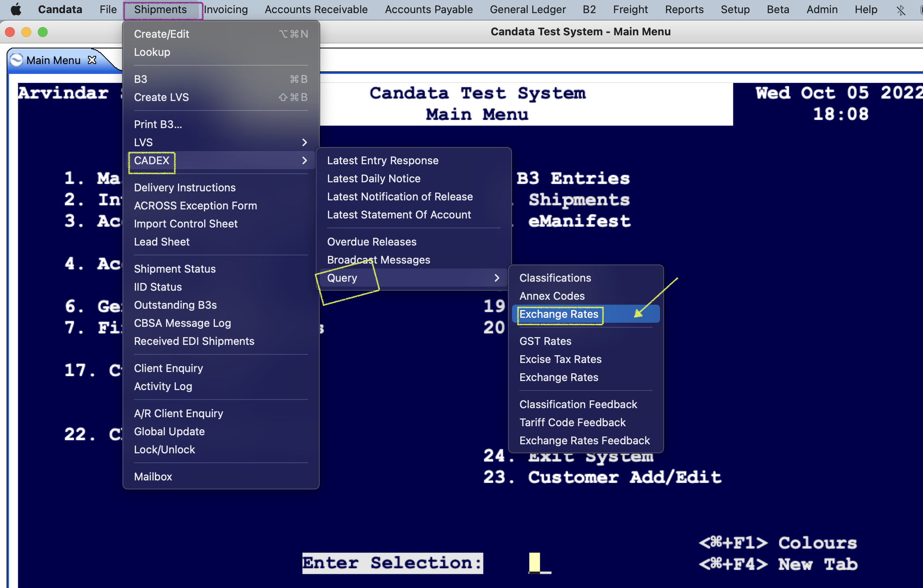The image size is (923, 588).
Task: Choose Print B3... from the menu
Action: coord(221,124)
